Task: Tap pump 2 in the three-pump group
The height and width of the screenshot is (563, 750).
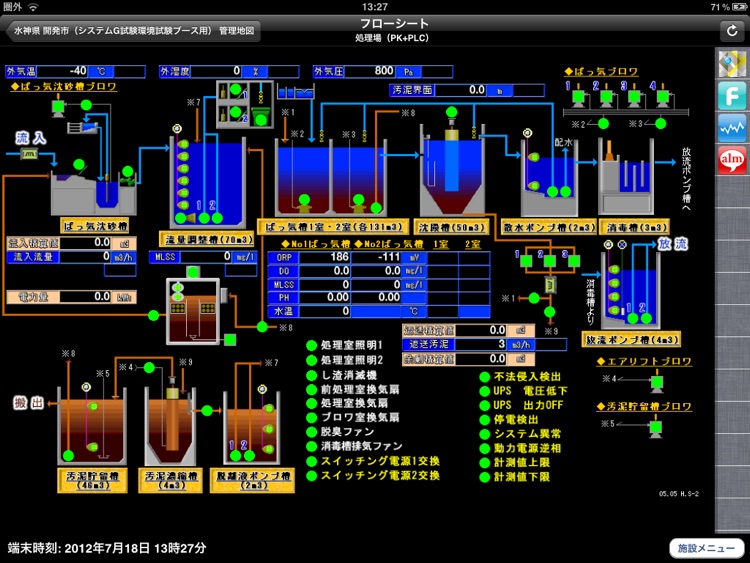Action: coord(550,261)
